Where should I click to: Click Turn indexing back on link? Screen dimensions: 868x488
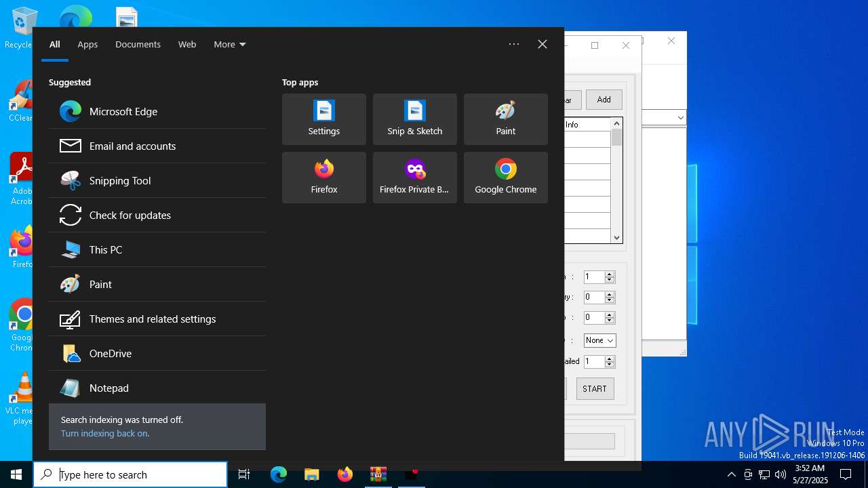click(x=105, y=434)
